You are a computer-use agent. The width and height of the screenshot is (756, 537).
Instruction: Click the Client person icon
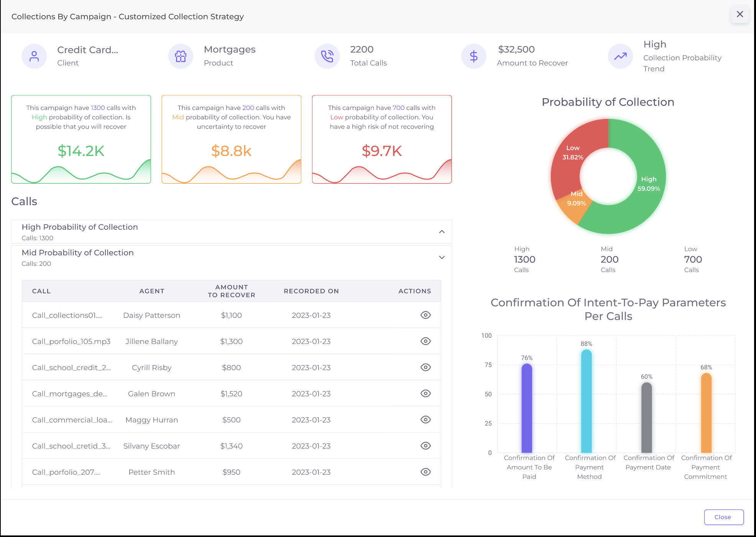(34, 56)
